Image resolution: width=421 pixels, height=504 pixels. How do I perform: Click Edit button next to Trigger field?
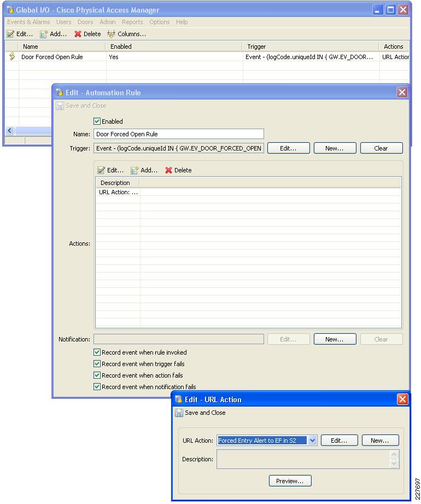[x=288, y=148]
